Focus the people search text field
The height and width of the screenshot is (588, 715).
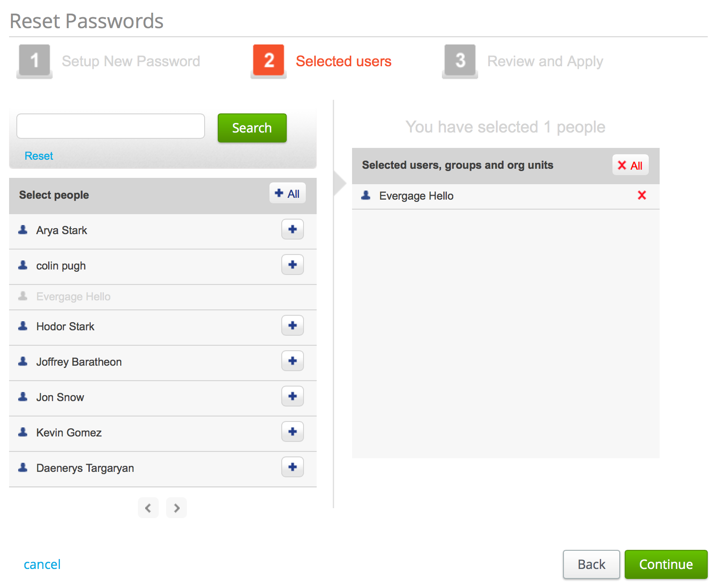point(111,126)
